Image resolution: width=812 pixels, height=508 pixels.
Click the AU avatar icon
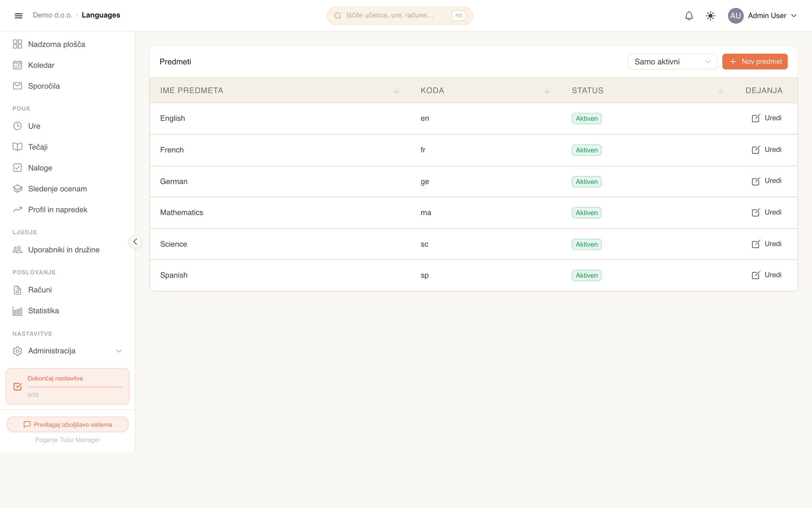click(735, 15)
